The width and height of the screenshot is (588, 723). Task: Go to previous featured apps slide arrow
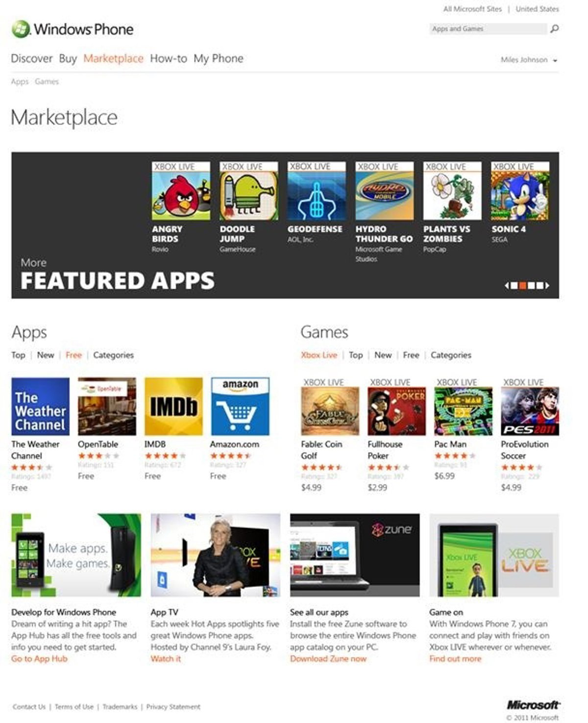507,286
